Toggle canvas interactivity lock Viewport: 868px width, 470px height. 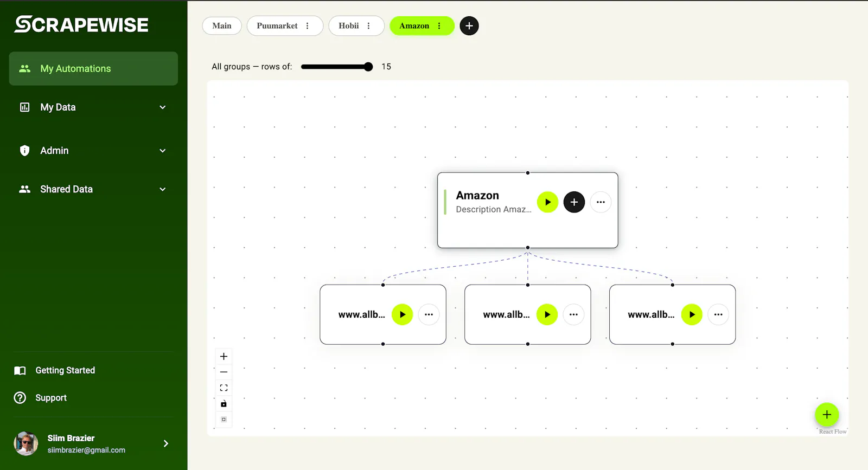click(x=224, y=403)
